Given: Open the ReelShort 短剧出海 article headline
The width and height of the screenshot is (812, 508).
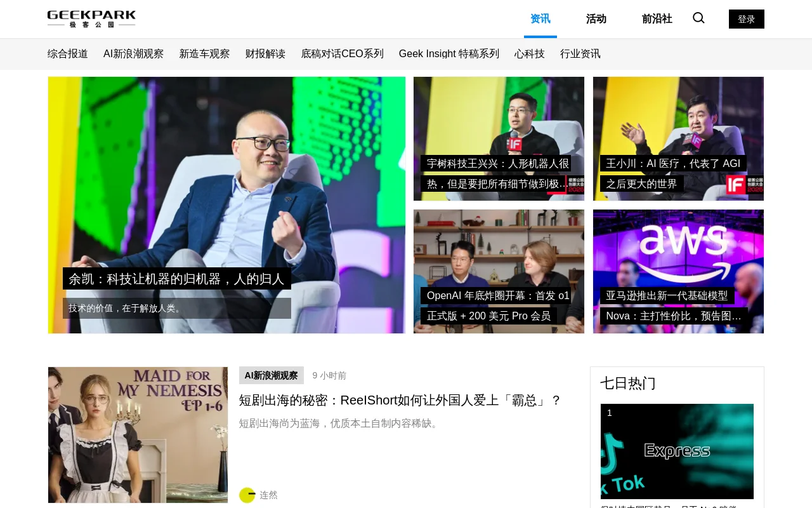Looking at the screenshot, I should (x=399, y=400).
